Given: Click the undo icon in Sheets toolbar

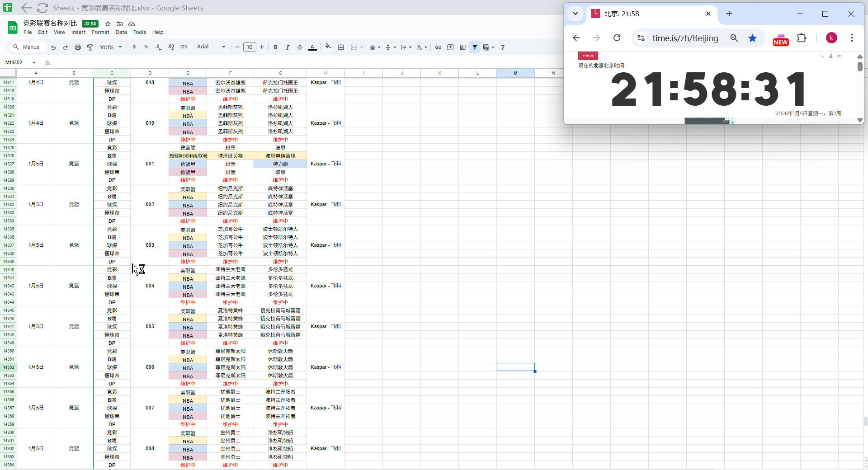Looking at the screenshot, I should click(53, 47).
